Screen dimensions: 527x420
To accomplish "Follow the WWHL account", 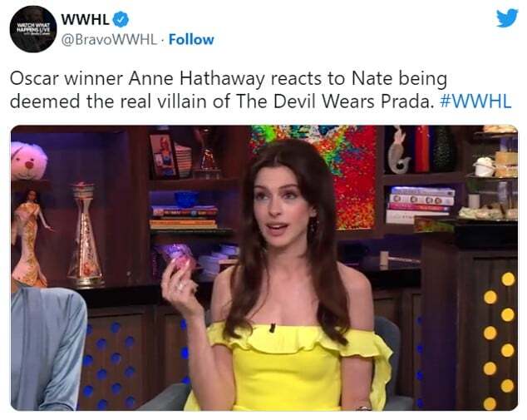I will 191,40.
